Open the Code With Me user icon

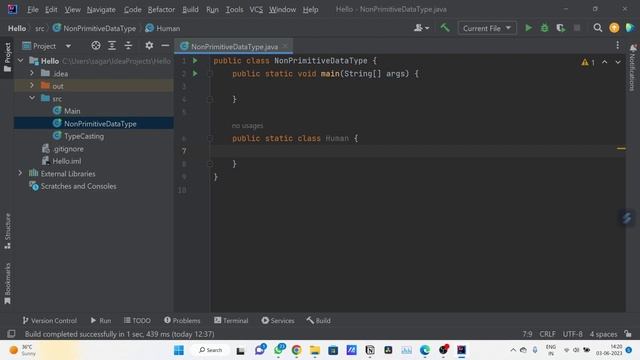[x=421, y=28]
